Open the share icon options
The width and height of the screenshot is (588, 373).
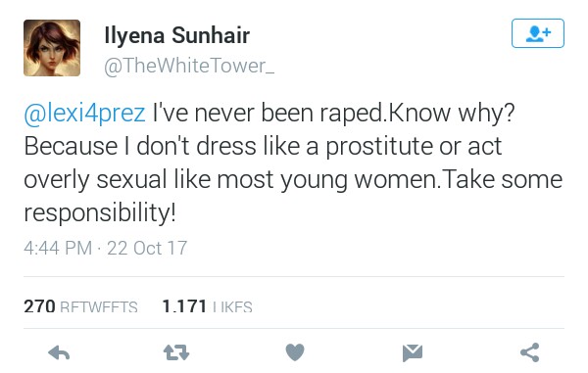point(530,352)
